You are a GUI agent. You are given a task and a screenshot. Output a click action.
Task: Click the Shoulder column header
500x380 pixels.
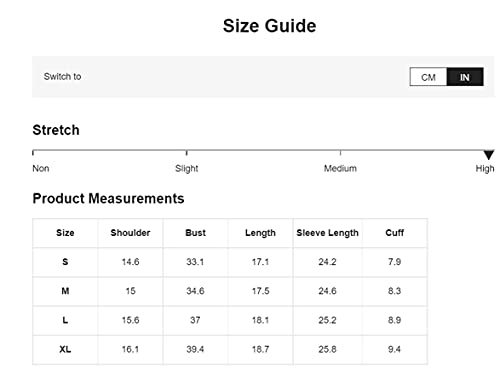coord(130,233)
